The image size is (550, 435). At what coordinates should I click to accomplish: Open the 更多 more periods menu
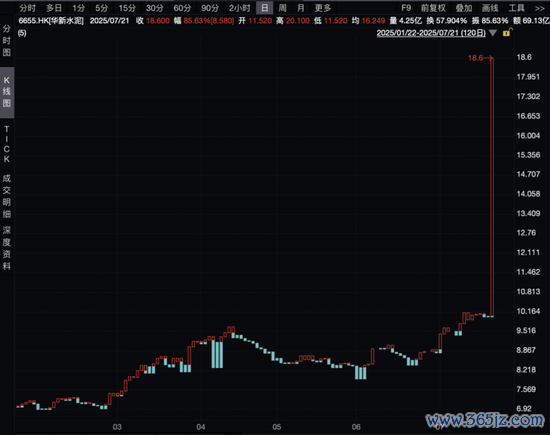pyautogui.click(x=322, y=8)
